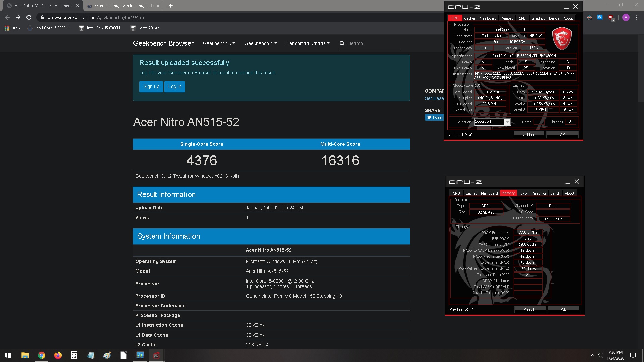
Task: Open the mate 20 pro bookmark
Action: pyautogui.click(x=145, y=28)
